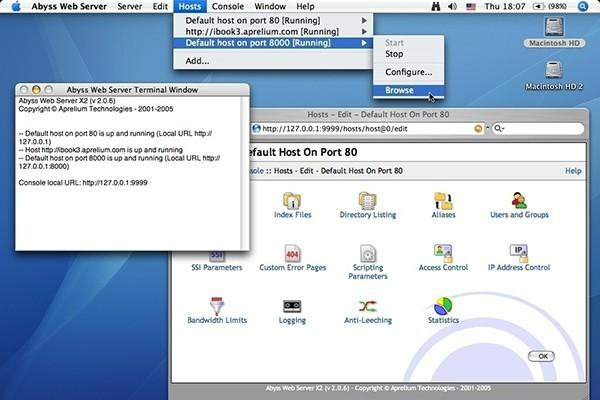Click the Terminal Window vertical scrollbar

(x=245, y=173)
